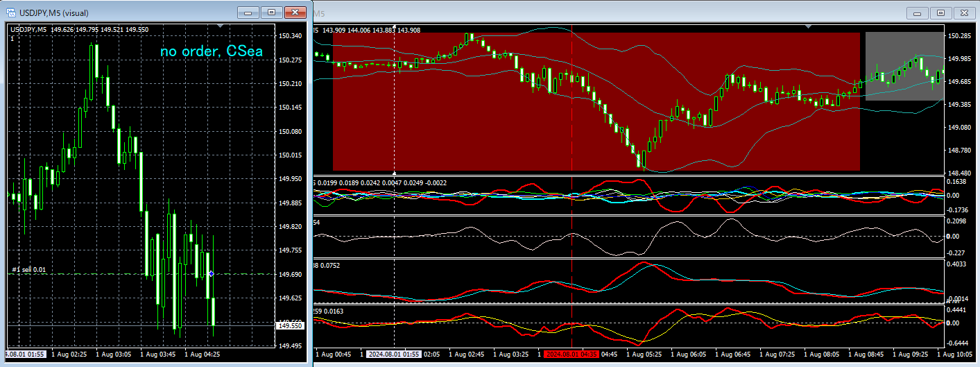The height and width of the screenshot is (367, 980).
Task: Click price 149.950 on visual chart scale
Action: coord(289,178)
